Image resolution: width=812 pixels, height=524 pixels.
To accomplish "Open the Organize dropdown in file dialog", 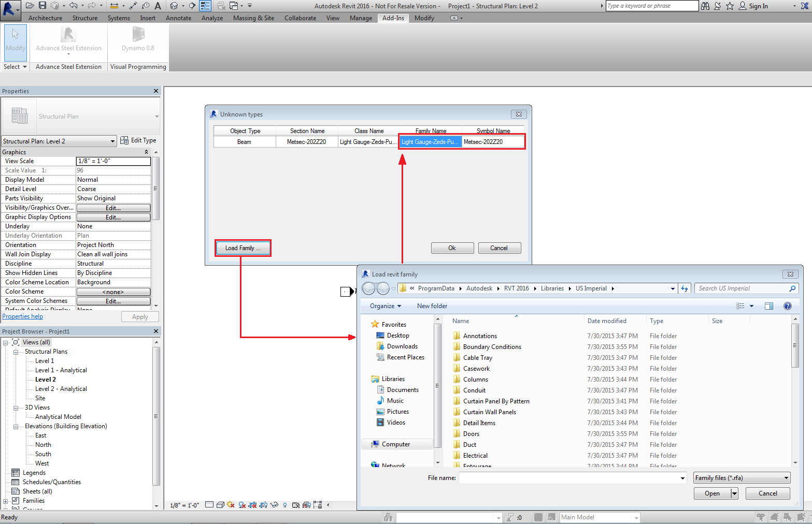I will [x=386, y=306].
